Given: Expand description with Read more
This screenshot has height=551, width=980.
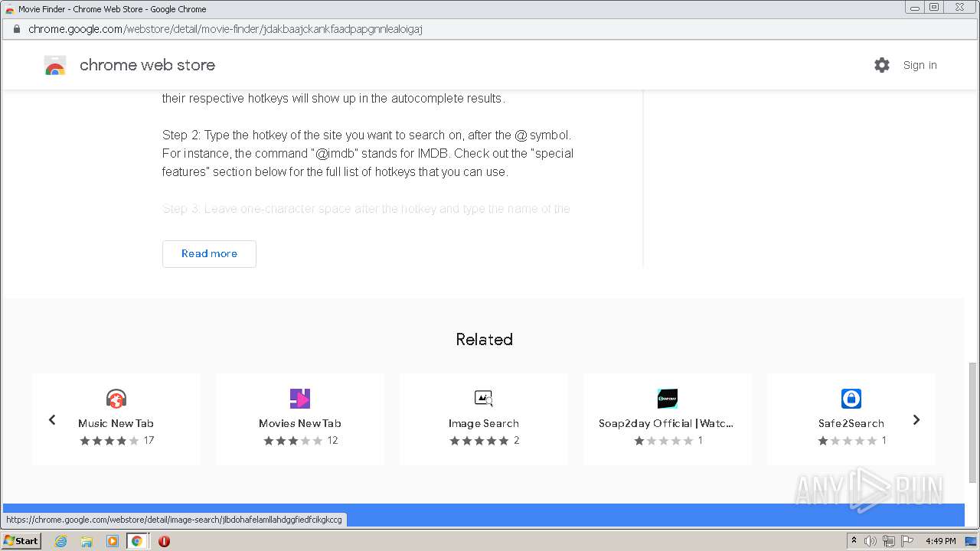Looking at the screenshot, I should [209, 253].
